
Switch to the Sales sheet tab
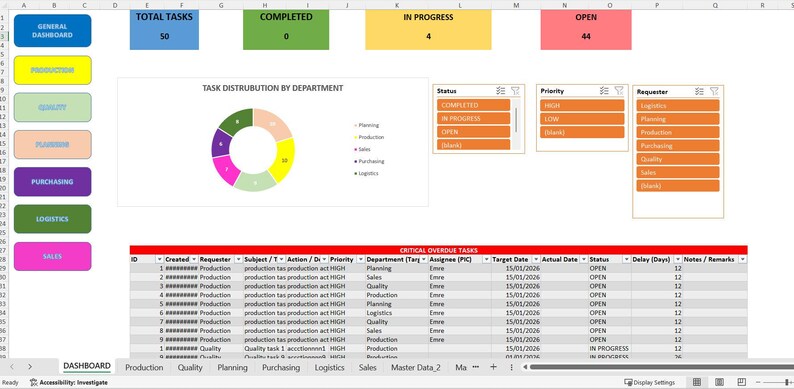click(x=368, y=367)
